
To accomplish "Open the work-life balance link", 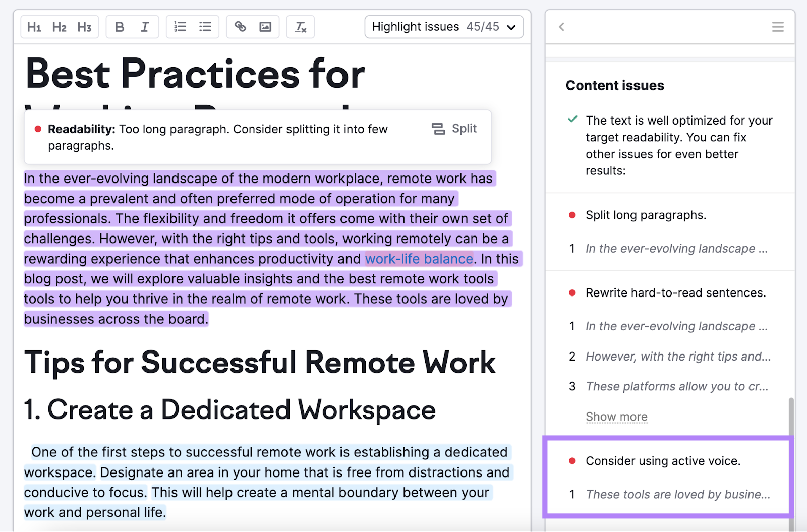I will pyautogui.click(x=419, y=259).
